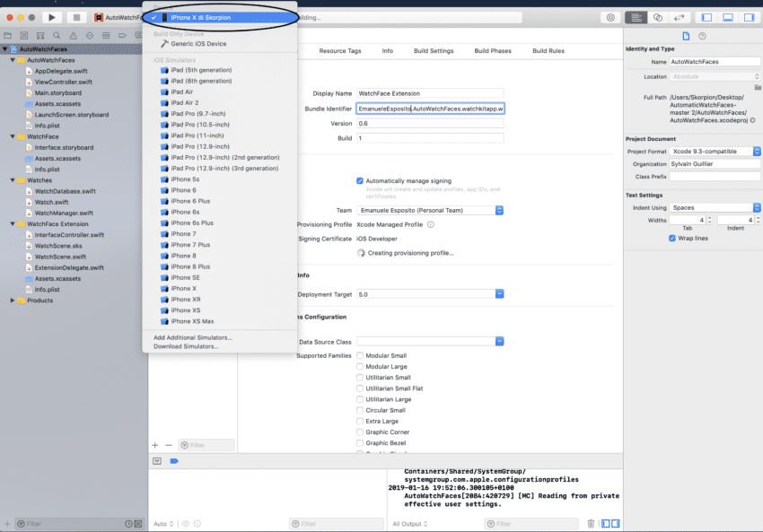Check the Circular Small family
Image resolution: width=763 pixels, height=532 pixels.
coord(360,410)
